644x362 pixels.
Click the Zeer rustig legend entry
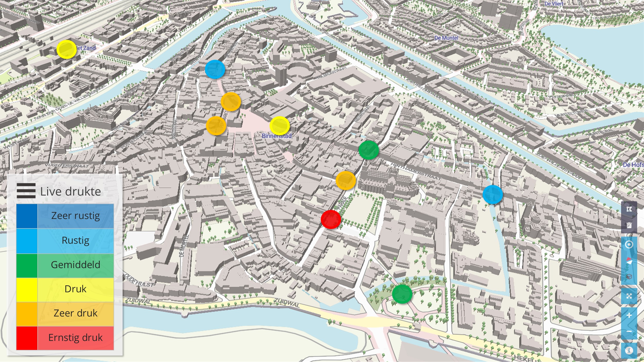click(75, 216)
